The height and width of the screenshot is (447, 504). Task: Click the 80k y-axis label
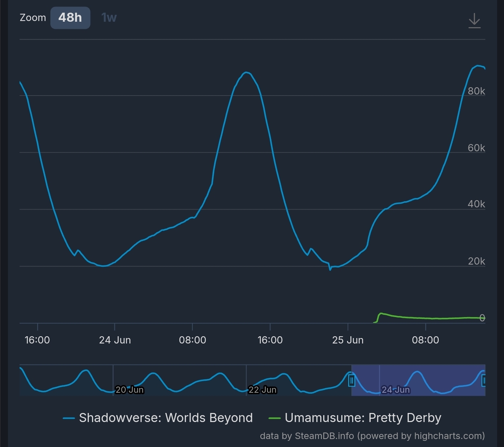pyautogui.click(x=476, y=91)
